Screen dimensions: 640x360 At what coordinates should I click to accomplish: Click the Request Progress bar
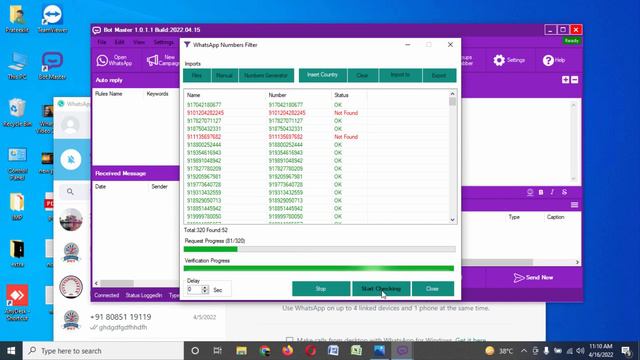320,249
